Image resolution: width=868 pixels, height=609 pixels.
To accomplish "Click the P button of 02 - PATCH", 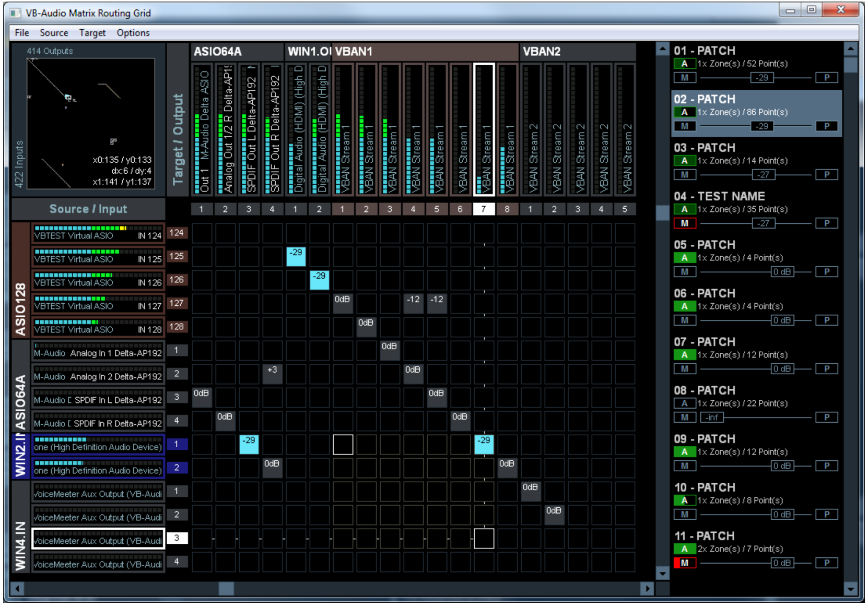I will [x=827, y=126].
